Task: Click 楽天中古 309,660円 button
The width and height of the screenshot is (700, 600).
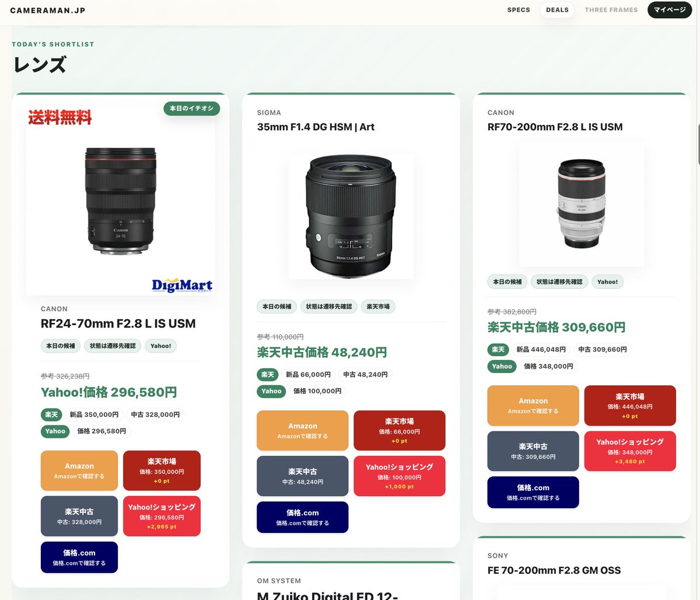Action: (533, 451)
